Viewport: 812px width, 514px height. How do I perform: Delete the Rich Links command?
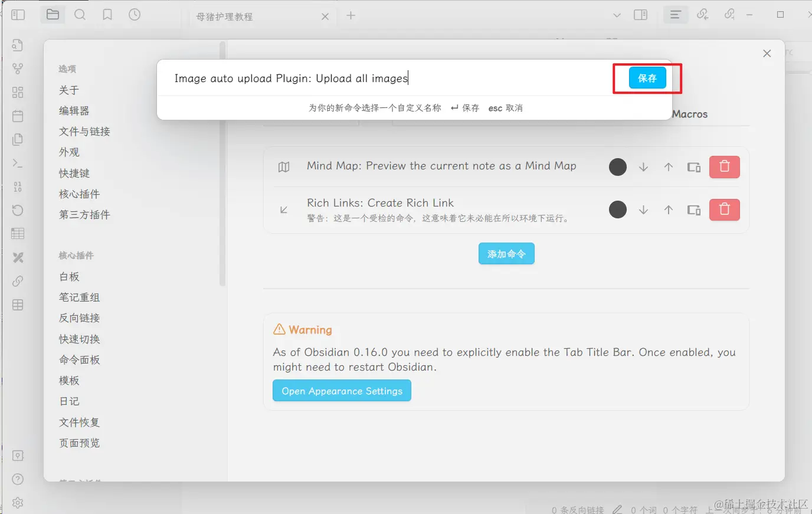click(725, 209)
